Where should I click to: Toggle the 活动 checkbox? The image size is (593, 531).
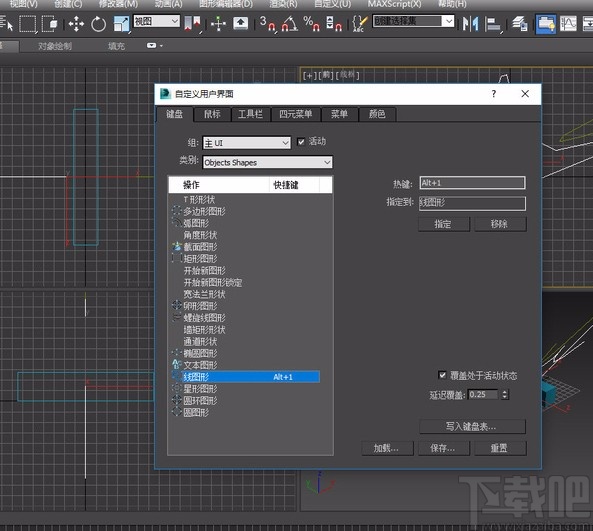coord(301,142)
